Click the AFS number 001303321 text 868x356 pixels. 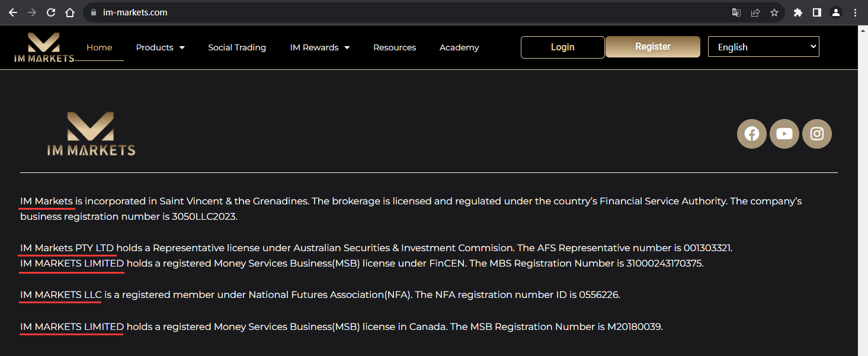coord(707,248)
